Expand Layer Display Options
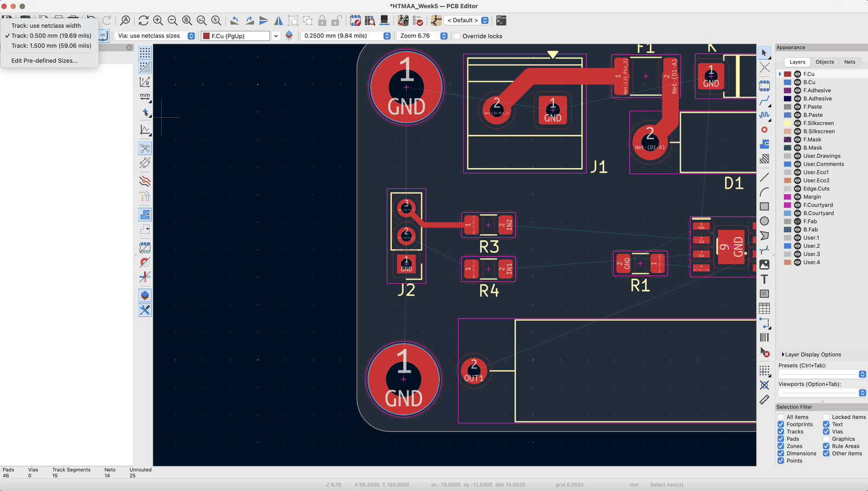868x491 pixels. click(x=812, y=355)
